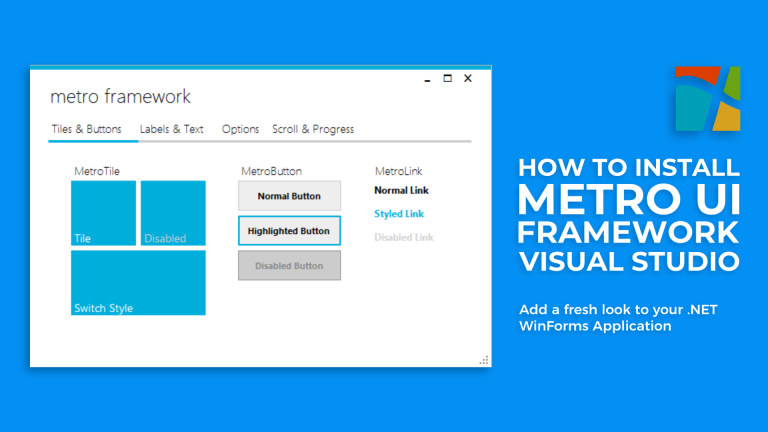Click the metro framework window title
The height and width of the screenshot is (432, 768).
(120, 96)
